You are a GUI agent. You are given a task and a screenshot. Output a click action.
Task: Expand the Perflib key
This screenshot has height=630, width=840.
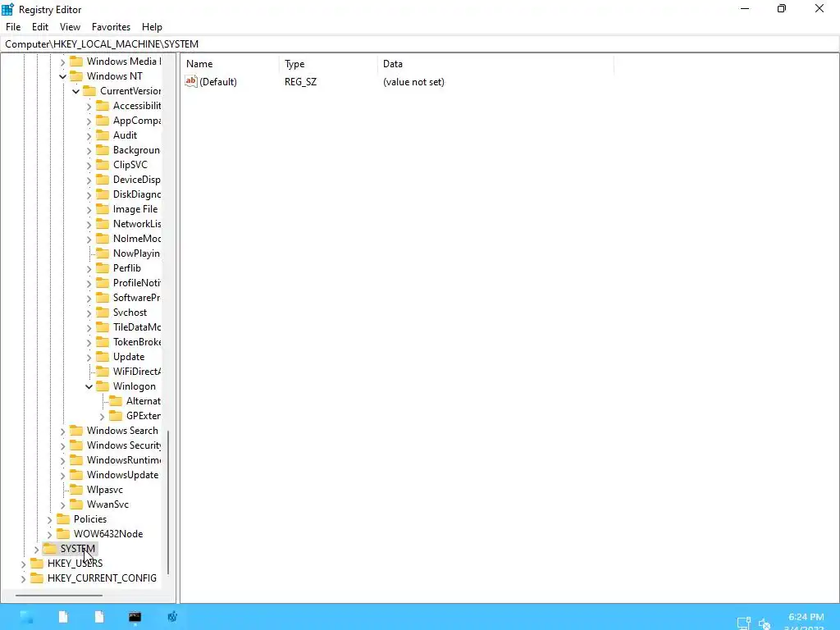tap(89, 269)
